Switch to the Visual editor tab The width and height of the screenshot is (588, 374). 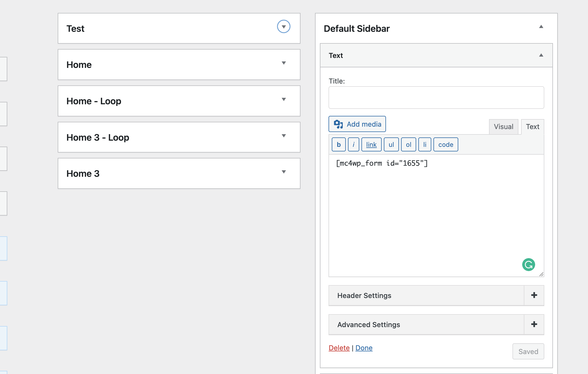point(504,127)
